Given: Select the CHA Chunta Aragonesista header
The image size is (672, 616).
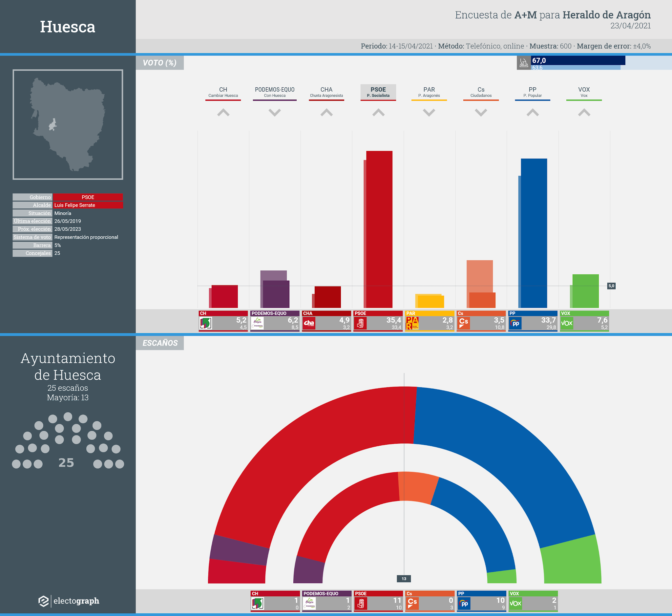Looking at the screenshot, I should [327, 92].
